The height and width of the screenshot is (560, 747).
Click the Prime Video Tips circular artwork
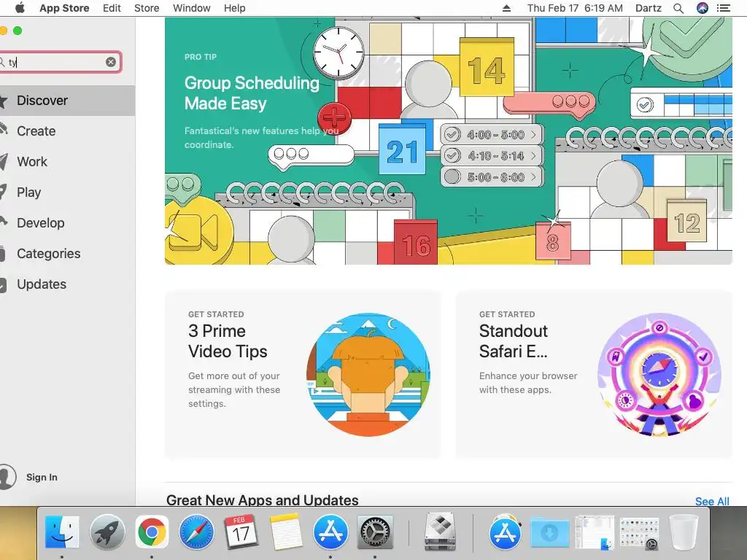[x=368, y=374]
